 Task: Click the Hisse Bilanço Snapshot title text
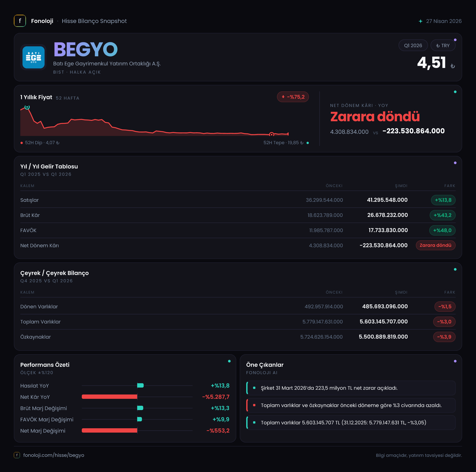(x=94, y=21)
